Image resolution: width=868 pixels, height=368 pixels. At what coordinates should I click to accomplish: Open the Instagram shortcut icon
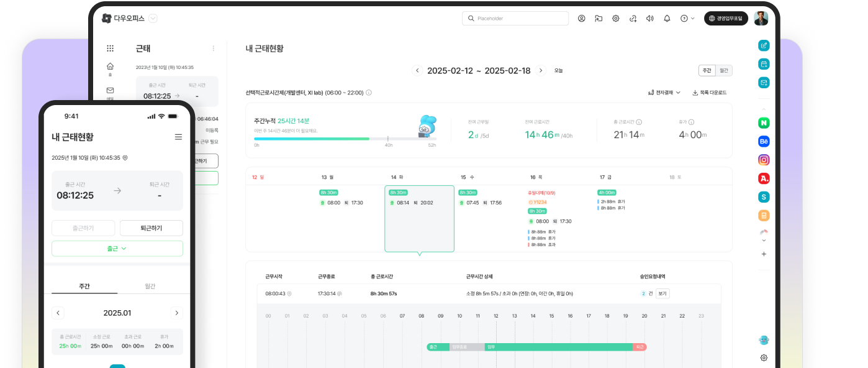point(764,160)
